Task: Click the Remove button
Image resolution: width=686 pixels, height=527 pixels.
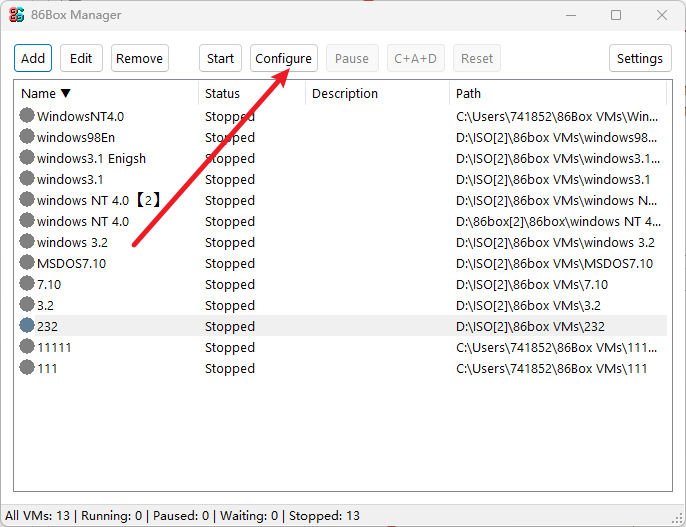Action: click(139, 58)
